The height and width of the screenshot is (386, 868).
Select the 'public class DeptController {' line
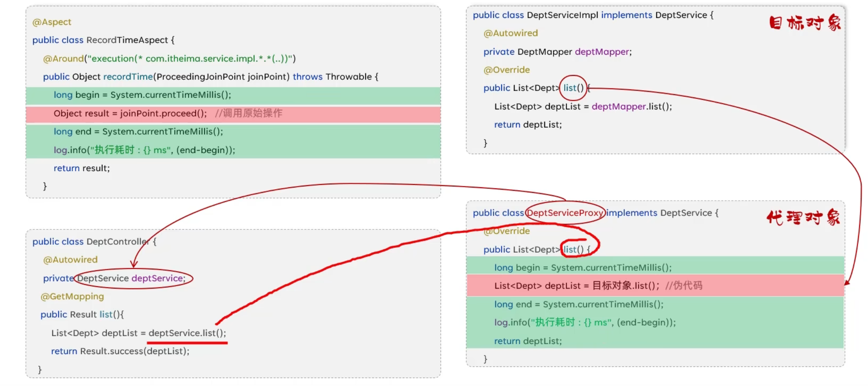[94, 241]
